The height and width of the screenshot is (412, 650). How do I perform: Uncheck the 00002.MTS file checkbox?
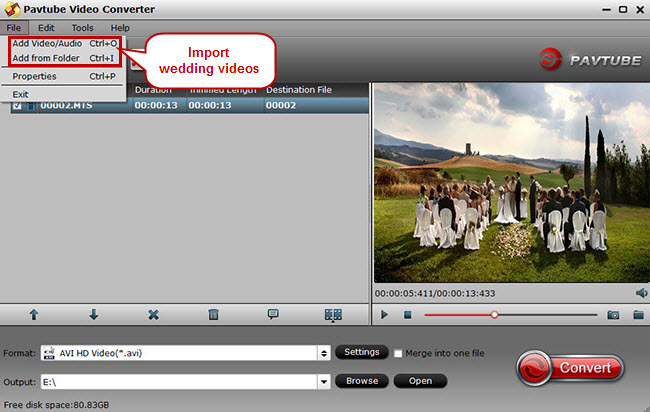pos(17,105)
